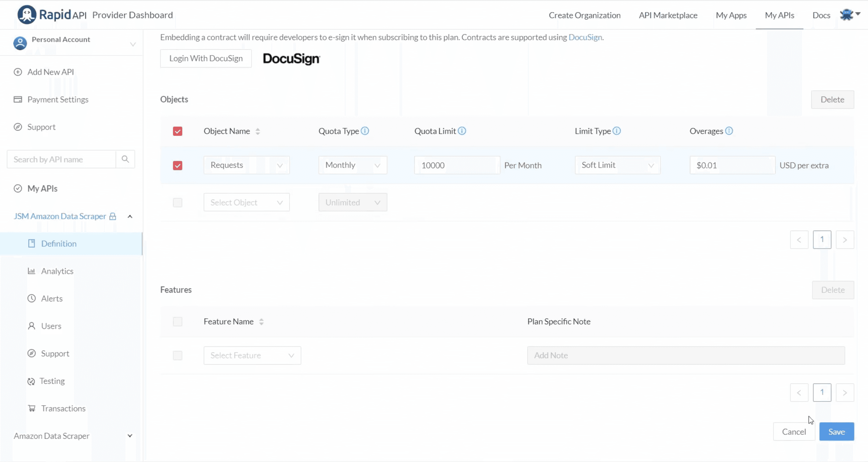Toggle the select-all Objects header checkbox
Viewport: 868px width, 462px height.
coord(178,131)
